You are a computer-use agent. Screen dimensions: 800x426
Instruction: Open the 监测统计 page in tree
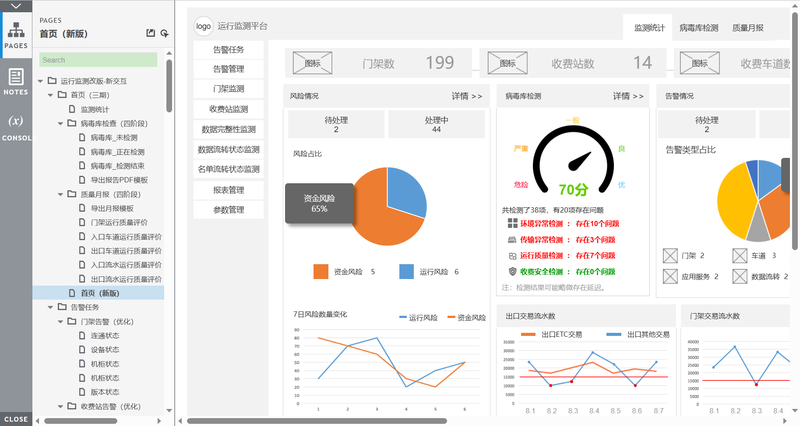[94, 109]
